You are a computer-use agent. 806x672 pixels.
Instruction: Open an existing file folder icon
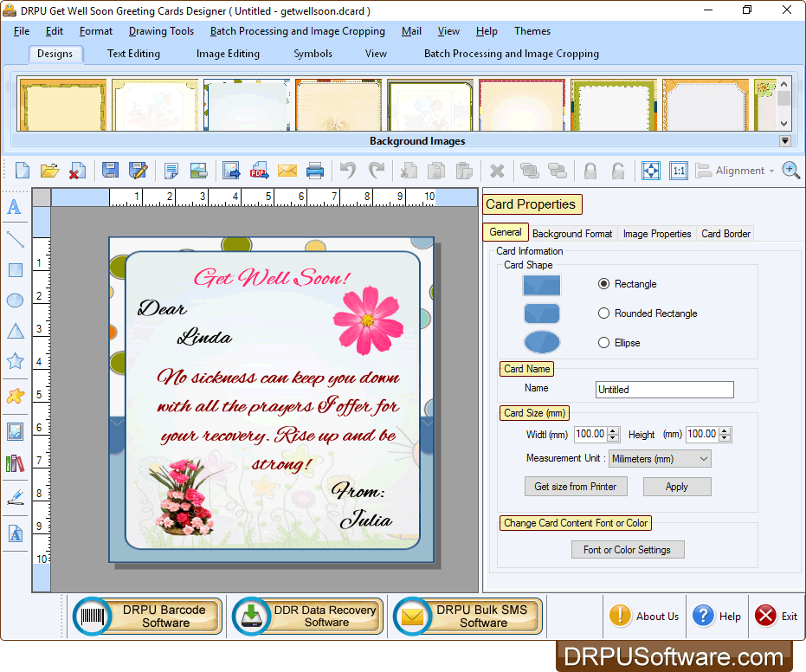pyautogui.click(x=50, y=171)
